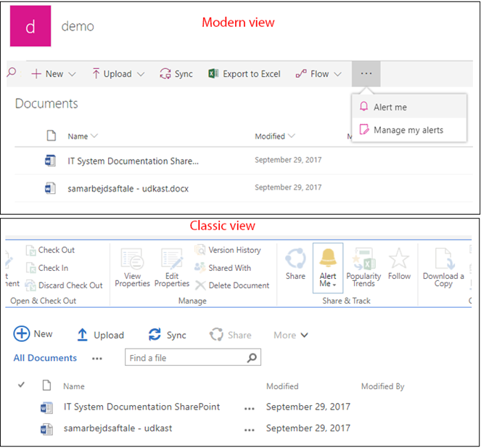The image size is (481, 448).
Task: Click September 29, 2017 in the samarbejdsaftale - udkast.docx row
Action: click(x=288, y=187)
